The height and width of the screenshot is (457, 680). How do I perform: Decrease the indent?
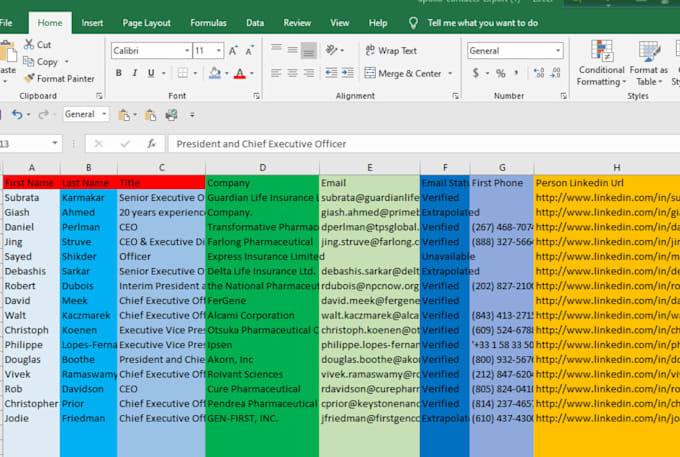tap(331, 73)
